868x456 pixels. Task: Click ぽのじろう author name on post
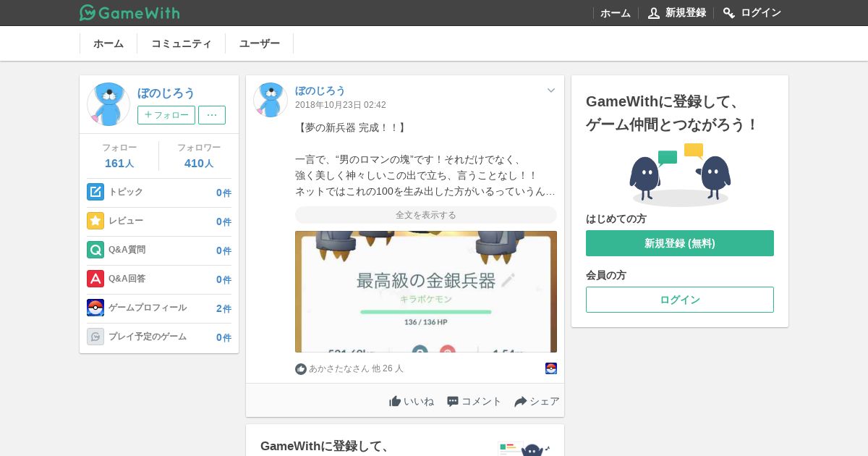click(320, 90)
